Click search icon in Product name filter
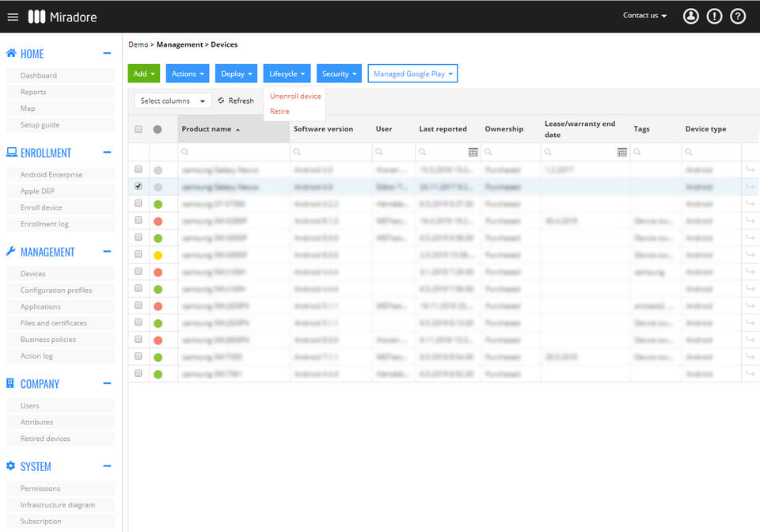 184,152
